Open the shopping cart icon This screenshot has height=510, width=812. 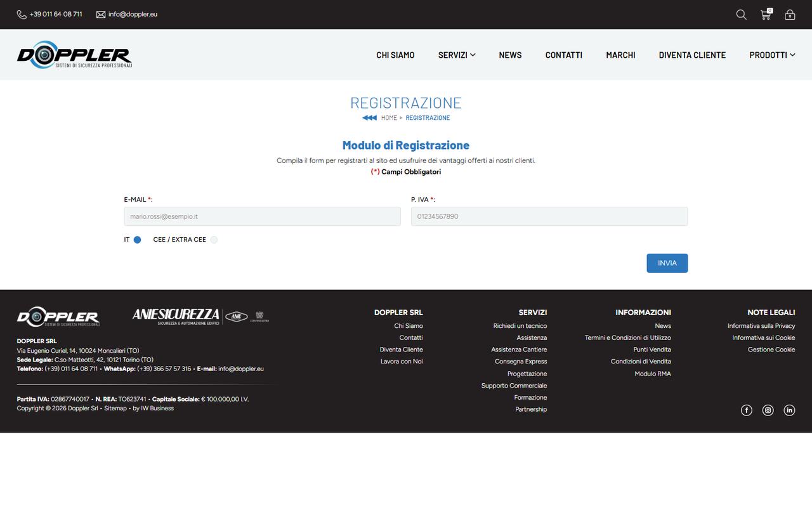(x=766, y=14)
